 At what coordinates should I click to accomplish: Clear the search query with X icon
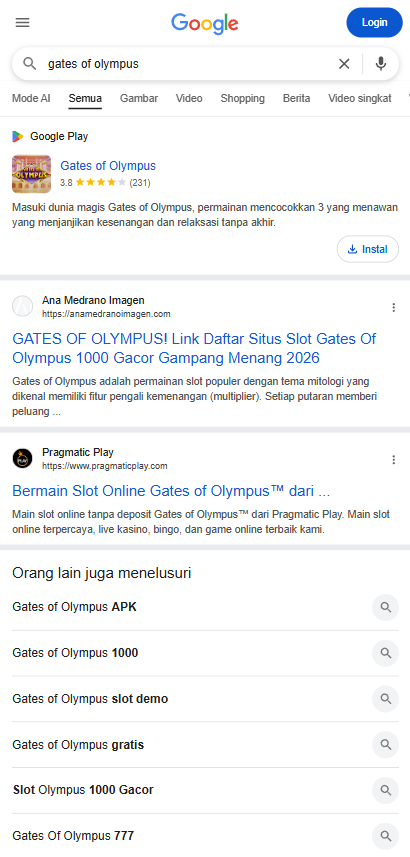(x=344, y=64)
